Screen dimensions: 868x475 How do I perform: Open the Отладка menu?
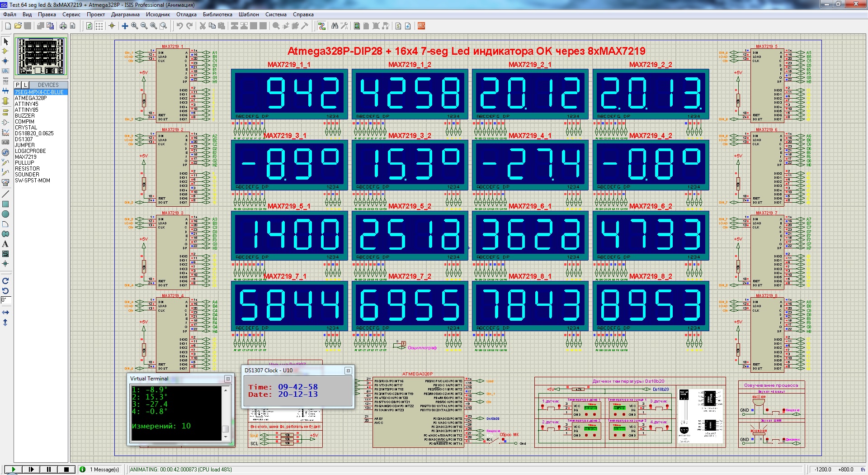(x=186, y=14)
